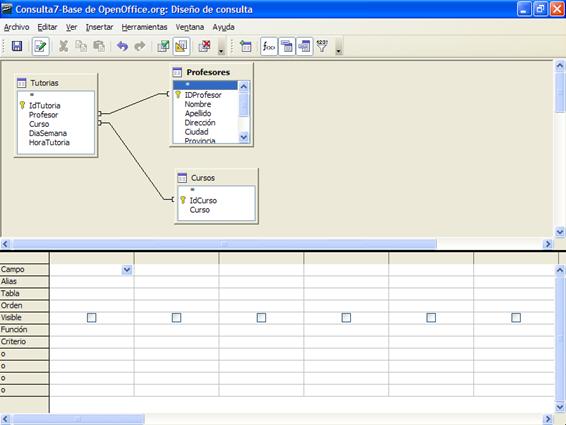The height and width of the screenshot is (425, 566).
Task: Click table pane scroll-right arrow
Action: point(548,244)
